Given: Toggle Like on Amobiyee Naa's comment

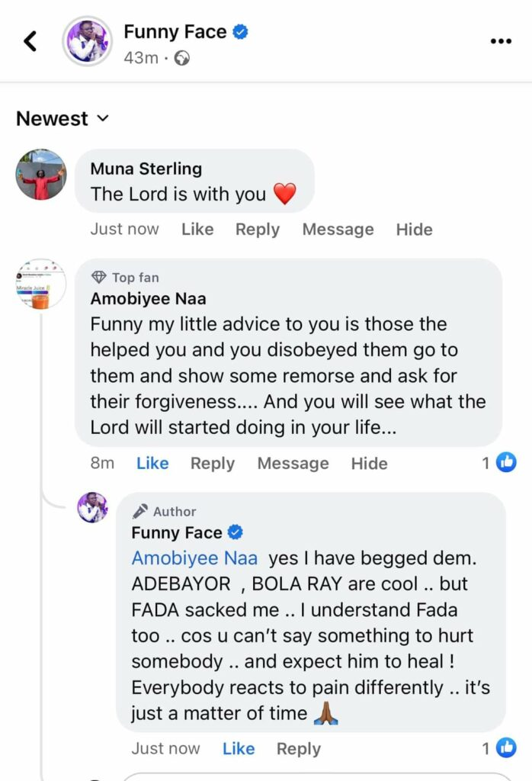Looking at the screenshot, I should [152, 463].
